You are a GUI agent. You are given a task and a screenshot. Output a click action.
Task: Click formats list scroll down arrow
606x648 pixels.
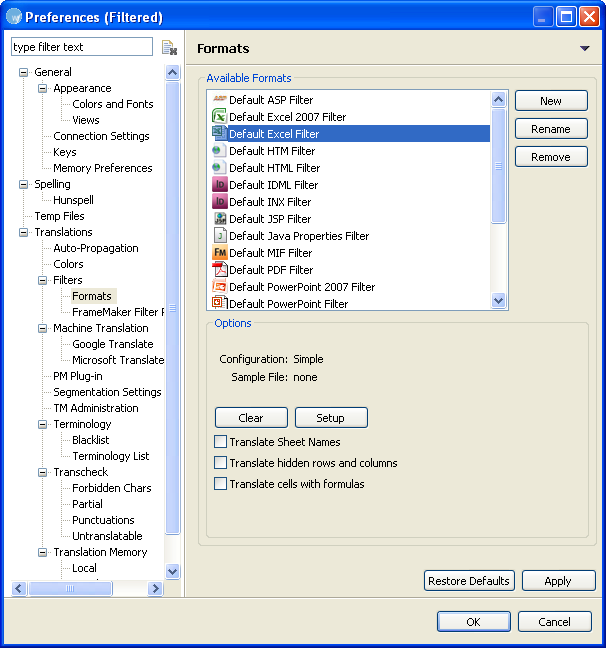[x=499, y=300]
